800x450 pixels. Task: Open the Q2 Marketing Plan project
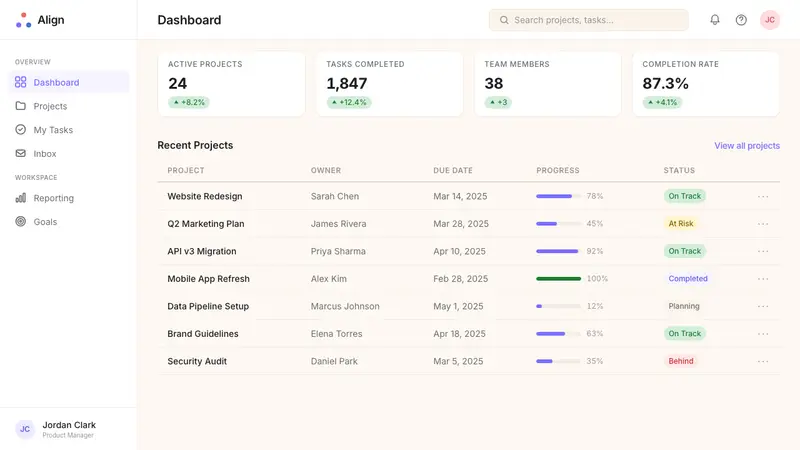(206, 223)
